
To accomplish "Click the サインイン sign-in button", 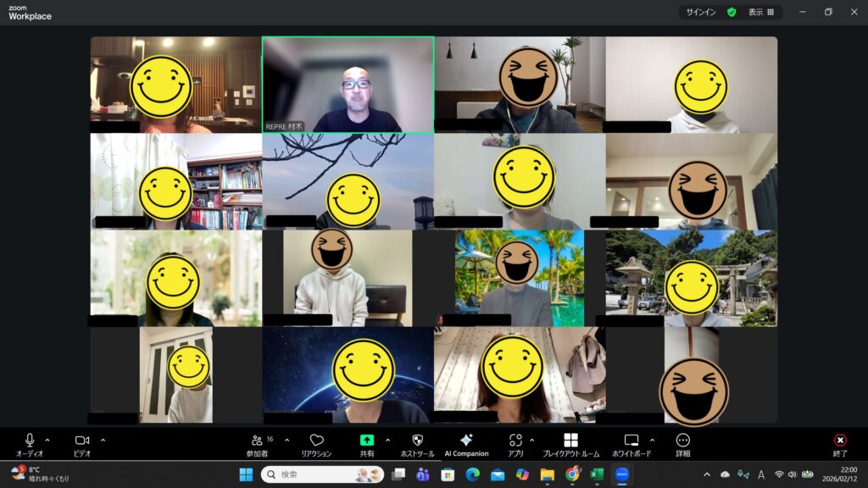I will coord(701,13).
